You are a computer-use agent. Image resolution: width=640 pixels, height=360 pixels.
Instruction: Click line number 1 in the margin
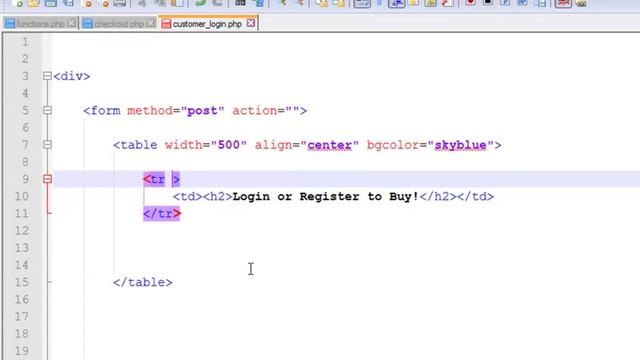coord(25,42)
